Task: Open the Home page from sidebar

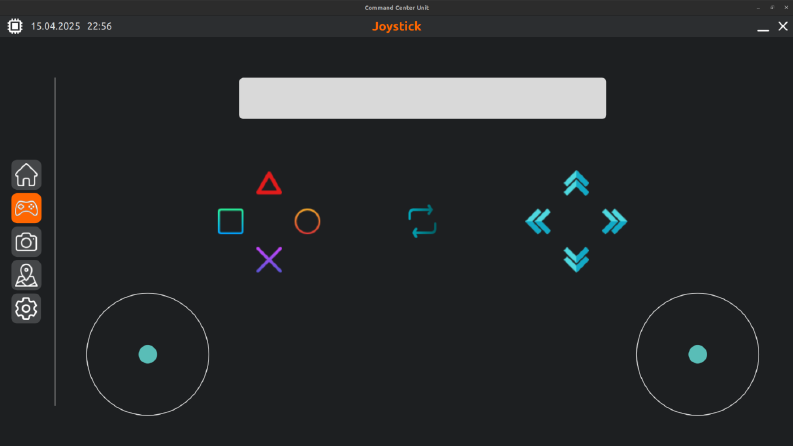Action: [26, 175]
